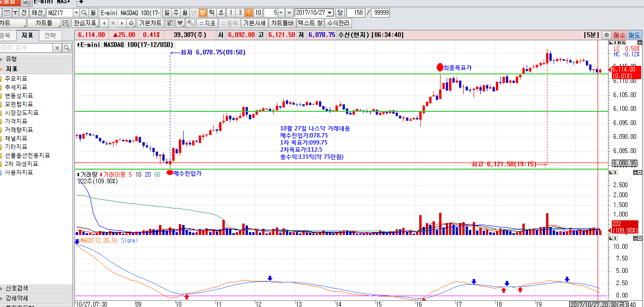Expand the 유형 section
Viewport: 644px width, 307px height.
[x=36, y=59]
